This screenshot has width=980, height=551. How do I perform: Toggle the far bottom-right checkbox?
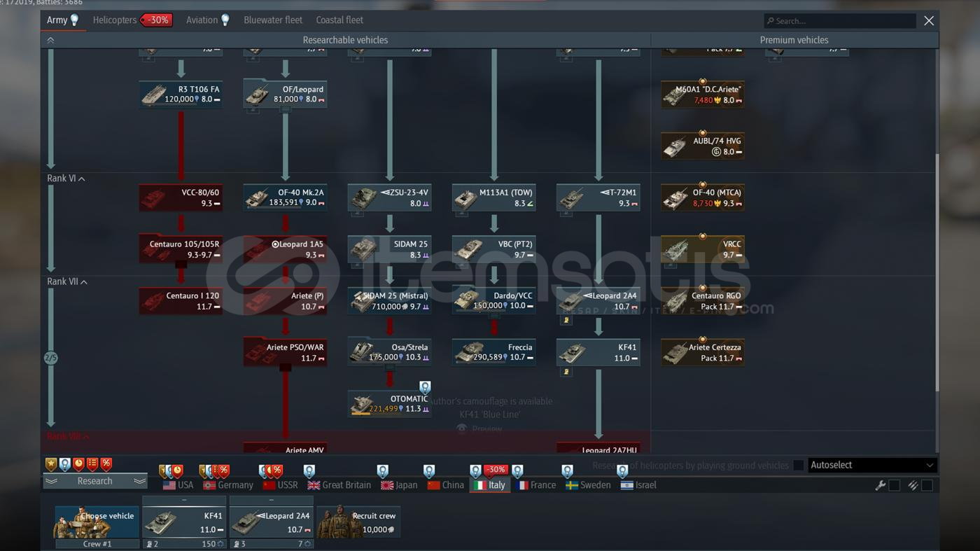pos(927,485)
